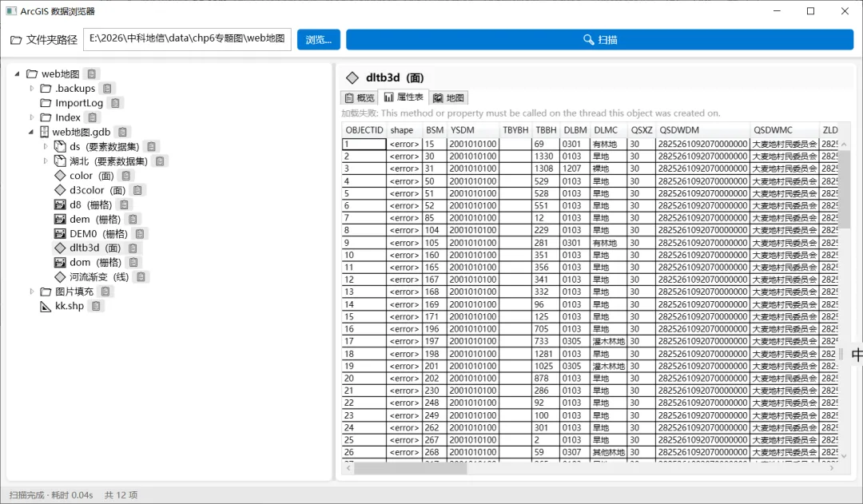Click the feature dataset icon of ds

[x=60, y=146]
